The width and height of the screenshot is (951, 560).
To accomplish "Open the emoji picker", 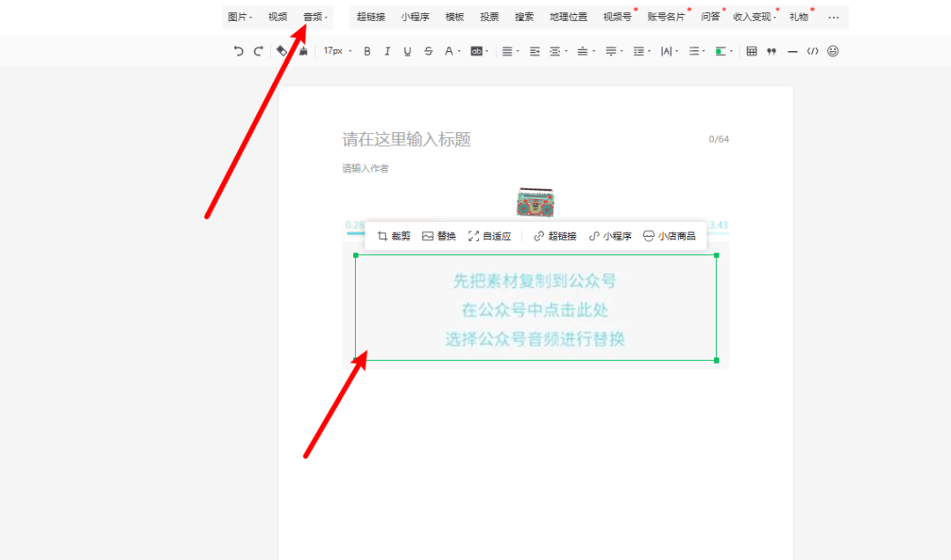I will [x=833, y=51].
